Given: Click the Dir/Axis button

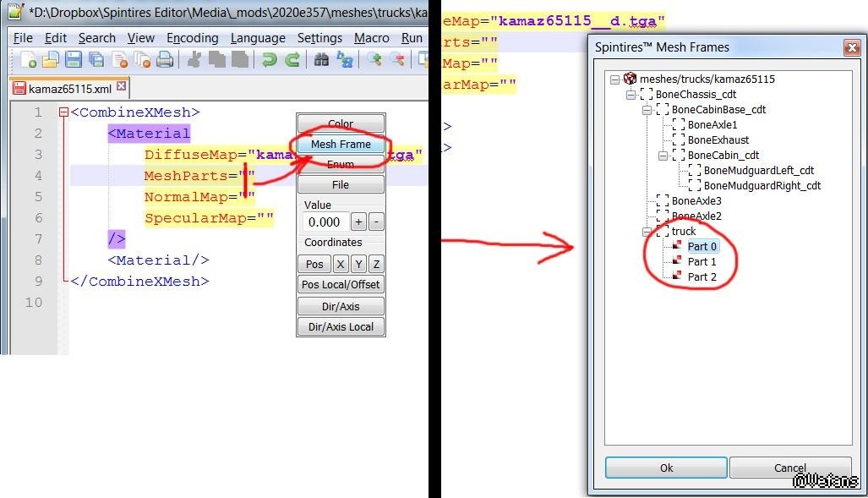Looking at the screenshot, I should pyautogui.click(x=341, y=306).
